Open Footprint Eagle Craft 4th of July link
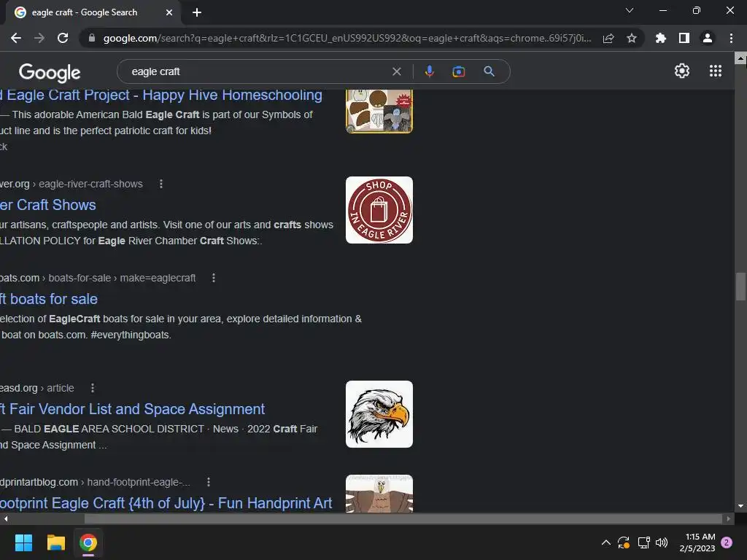The height and width of the screenshot is (560, 747). [x=166, y=503]
